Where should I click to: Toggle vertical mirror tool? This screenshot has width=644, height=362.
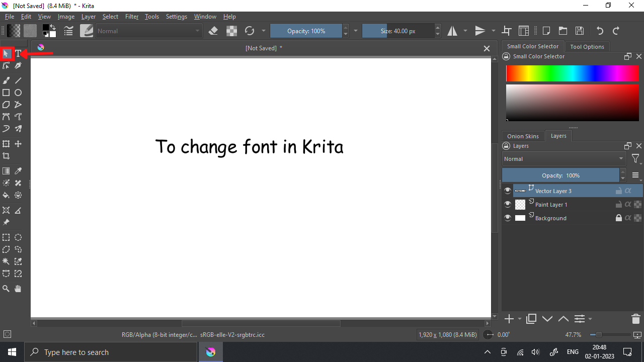click(x=480, y=31)
